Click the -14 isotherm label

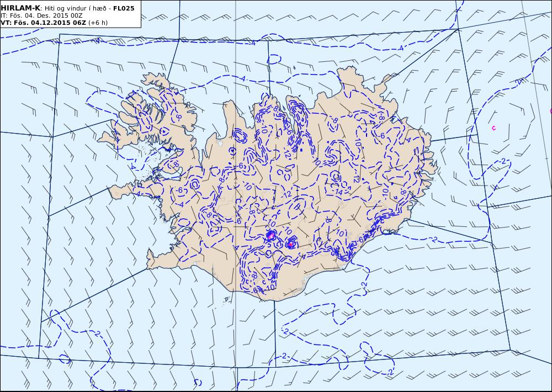tap(338, 192)
